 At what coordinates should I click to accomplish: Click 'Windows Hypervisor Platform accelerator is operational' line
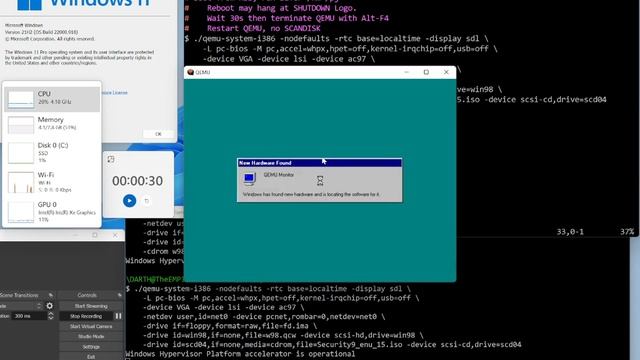click(240, 354)
